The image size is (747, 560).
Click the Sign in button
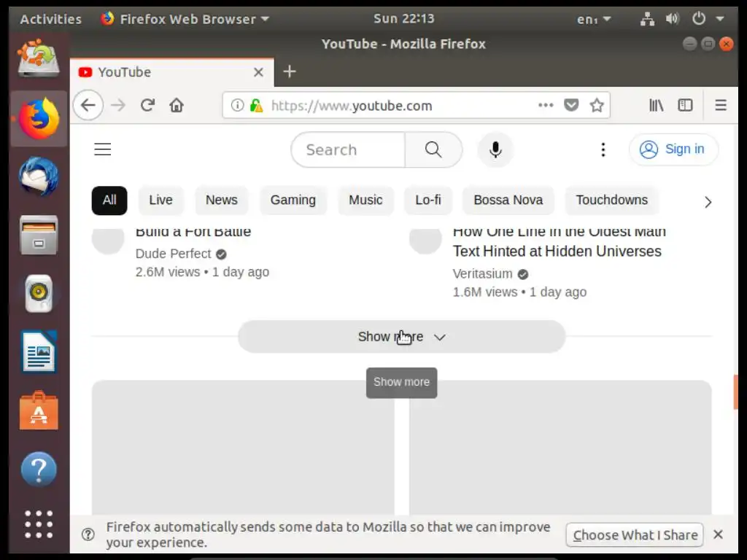coord(673,149)
